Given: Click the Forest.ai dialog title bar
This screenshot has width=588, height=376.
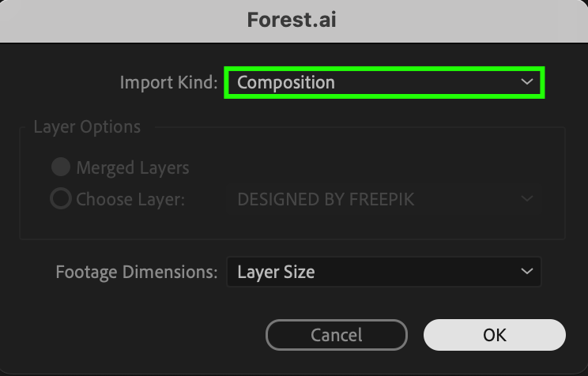Looking at the screenshot, I should tap(294, 20).
